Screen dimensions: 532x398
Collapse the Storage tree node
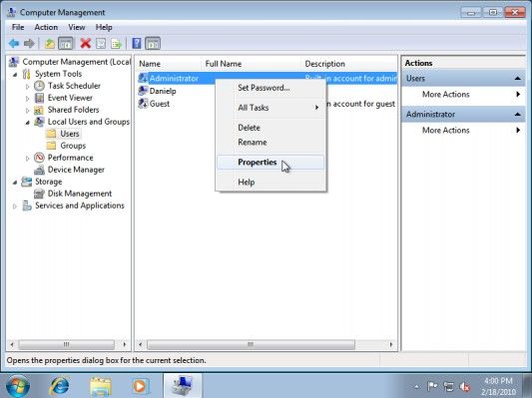coord(15,183)
